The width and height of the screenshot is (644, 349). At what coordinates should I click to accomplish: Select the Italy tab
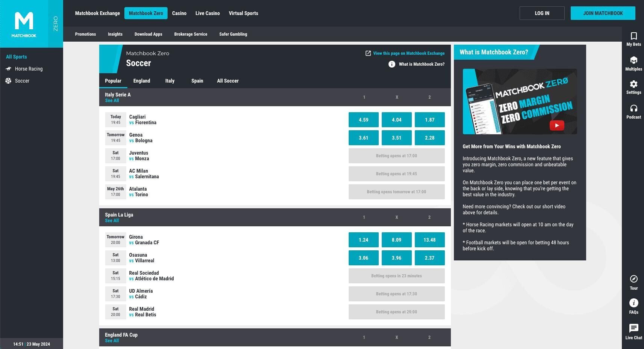pyautogui.click(x=170, y=81)
